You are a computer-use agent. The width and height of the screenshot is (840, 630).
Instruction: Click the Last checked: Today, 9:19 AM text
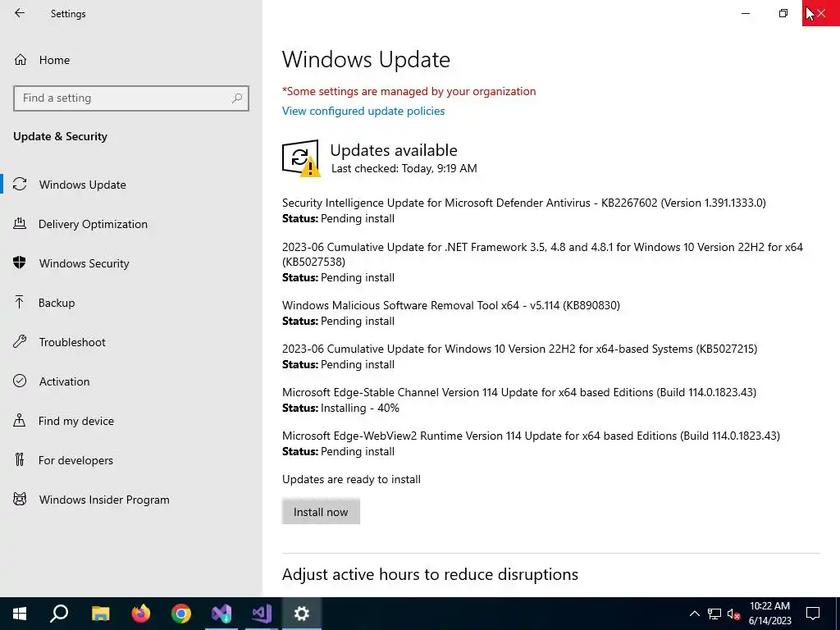[404, 168]
